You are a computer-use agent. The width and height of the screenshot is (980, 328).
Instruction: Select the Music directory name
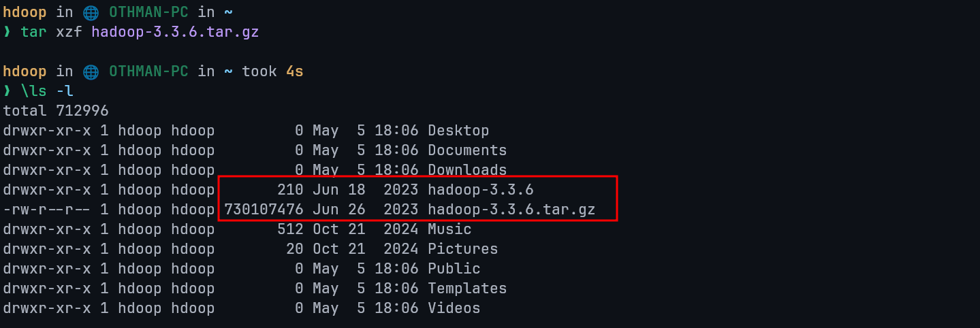(449, 229)
